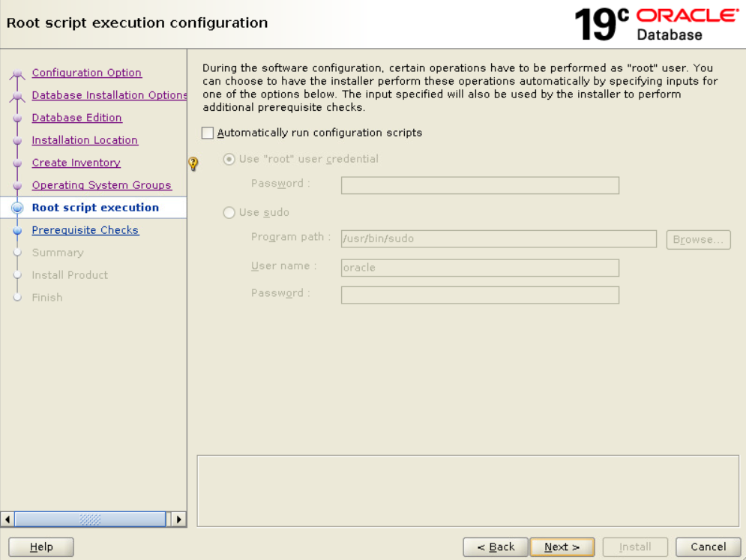746x560 pixels.
Task: Click the sidebar scroll right arrow
Action: 178,519
